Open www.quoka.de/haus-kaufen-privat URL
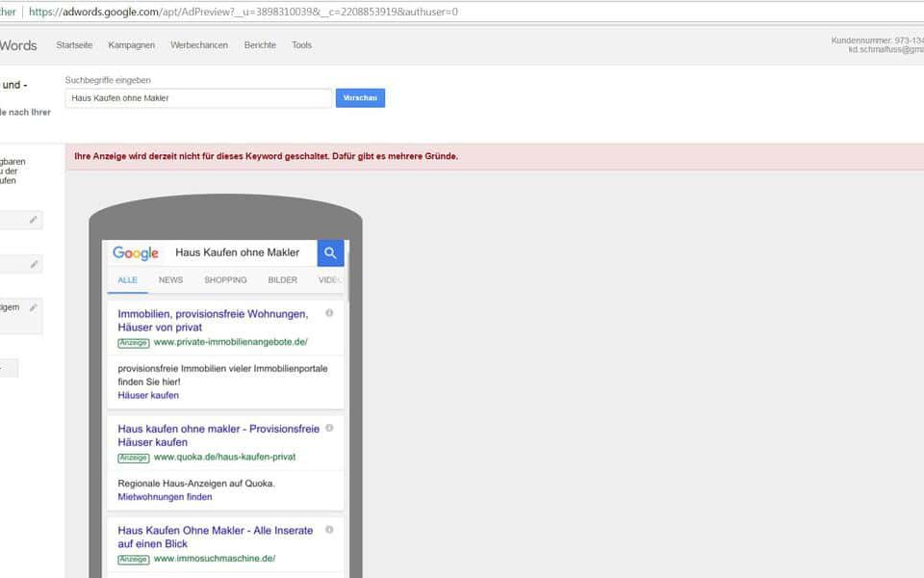Screen dimensions: 924x578 point(224,457)
